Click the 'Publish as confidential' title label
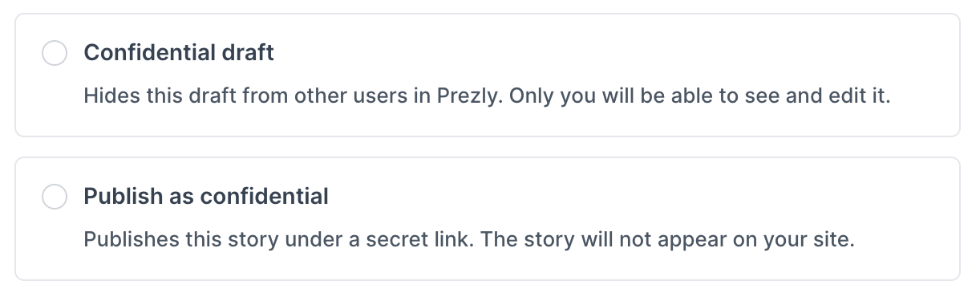This screenshot has height=297, width=980. pyautogui.click(x=206, y=197)
